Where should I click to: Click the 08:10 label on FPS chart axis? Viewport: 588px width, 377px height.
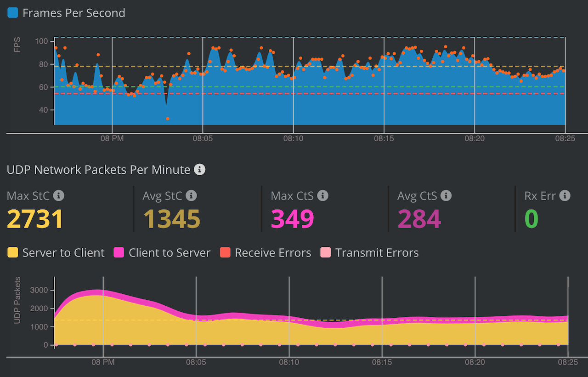coord(294,138)
